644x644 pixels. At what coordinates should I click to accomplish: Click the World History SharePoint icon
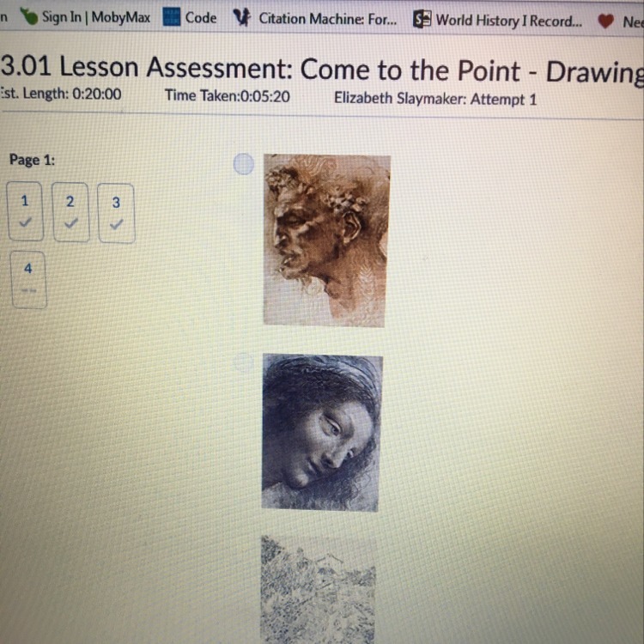click(x=422, y=19)
